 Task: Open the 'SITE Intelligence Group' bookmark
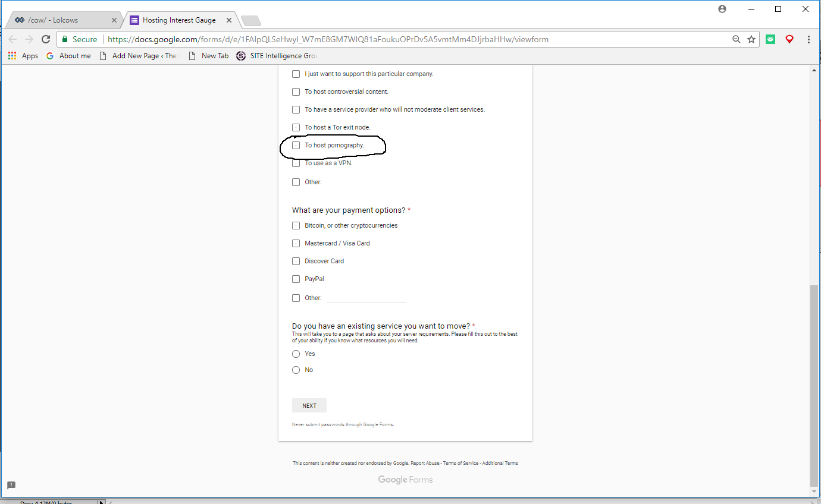click(277, 56)
